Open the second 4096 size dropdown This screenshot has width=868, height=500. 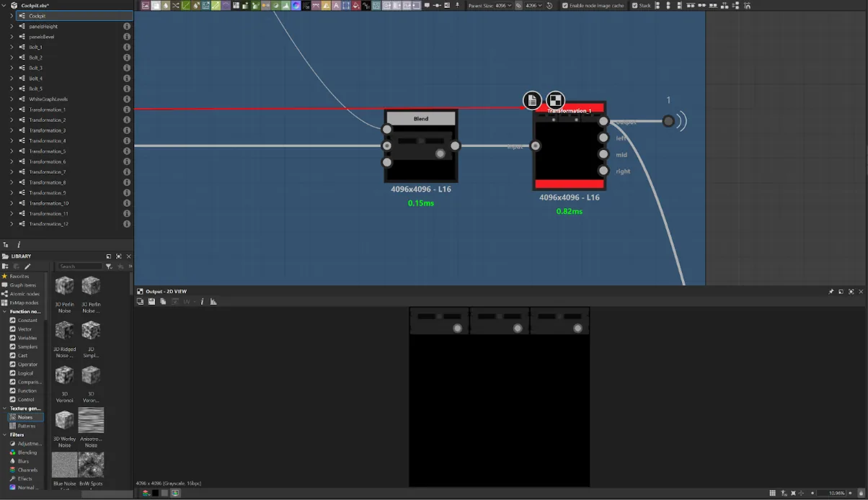point(534,5)
